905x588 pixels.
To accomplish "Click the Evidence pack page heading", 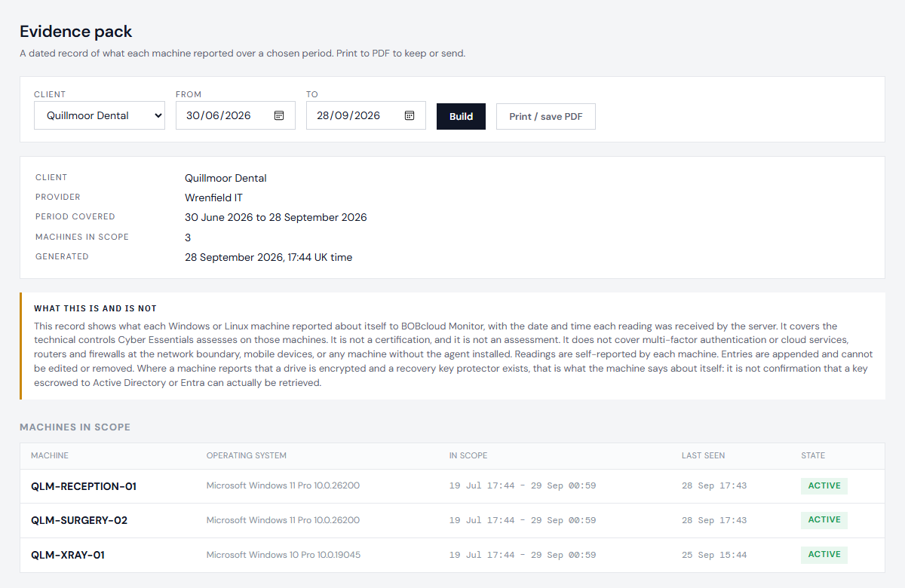I will click(x=76, y=32).
